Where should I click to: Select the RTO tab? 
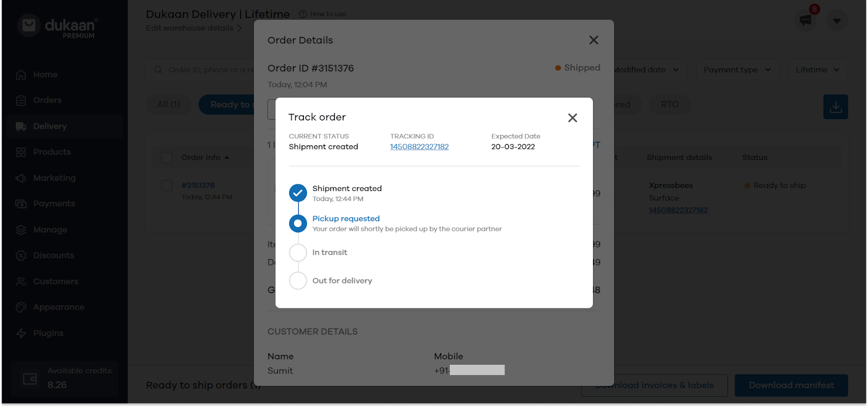pyautogui.click(x=670, y=105)
